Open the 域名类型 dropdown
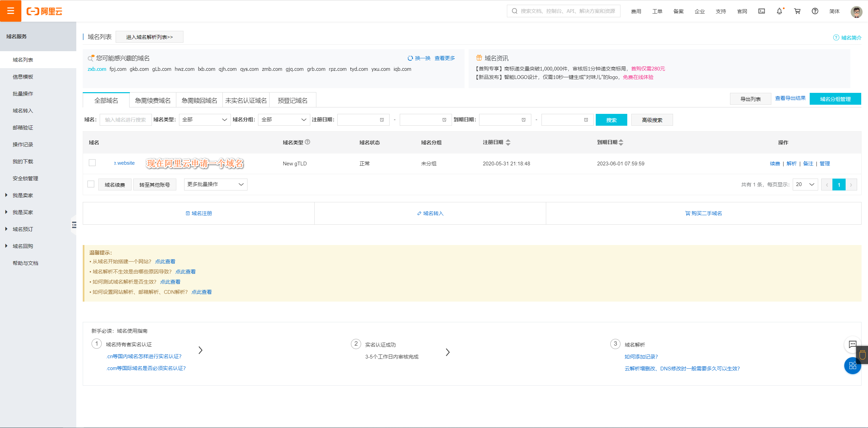The image size is (868, 428). pyautogui.click(x=204, y=120)
